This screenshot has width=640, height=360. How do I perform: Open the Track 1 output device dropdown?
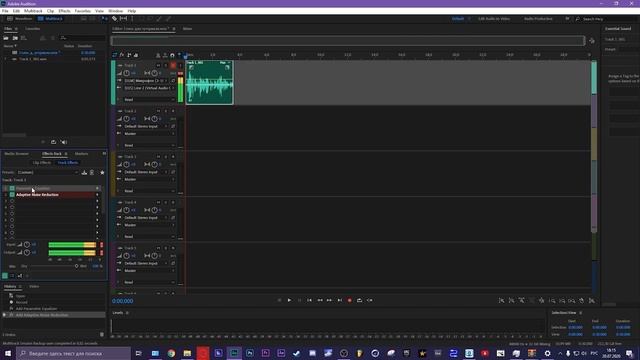tap(149, 88)
